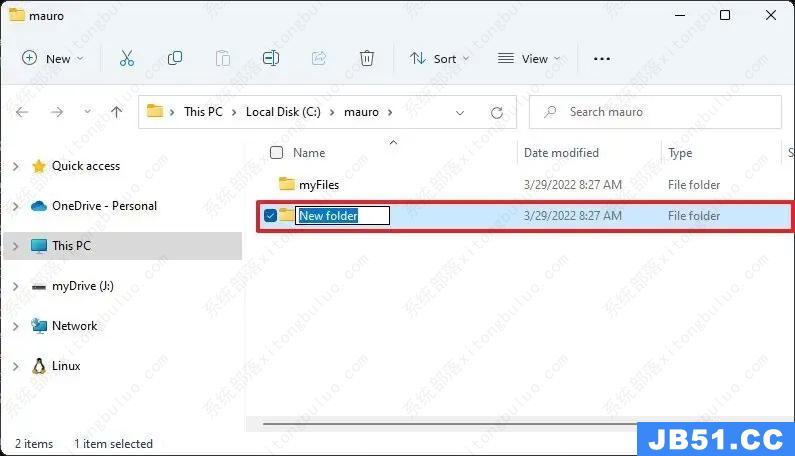Screen dimensions: 795x456
Task: Click the Delete trash can icon
Action: click(x=367, y=59)
